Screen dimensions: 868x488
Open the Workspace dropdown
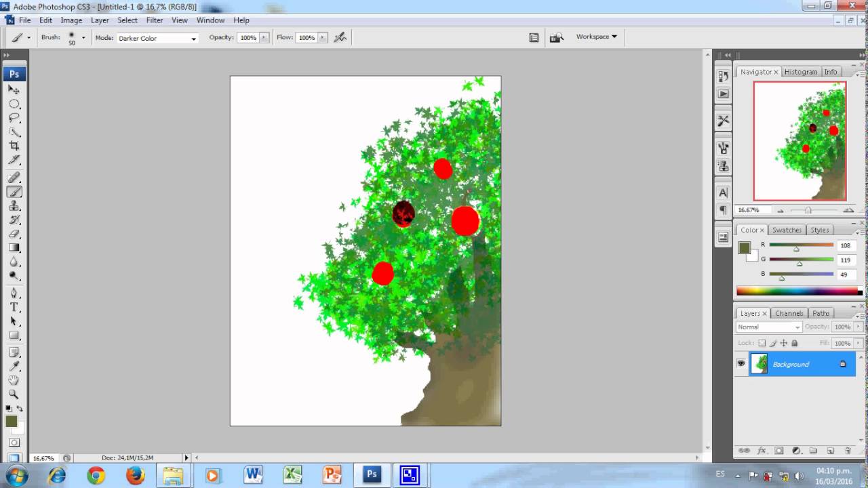[597, 37]
